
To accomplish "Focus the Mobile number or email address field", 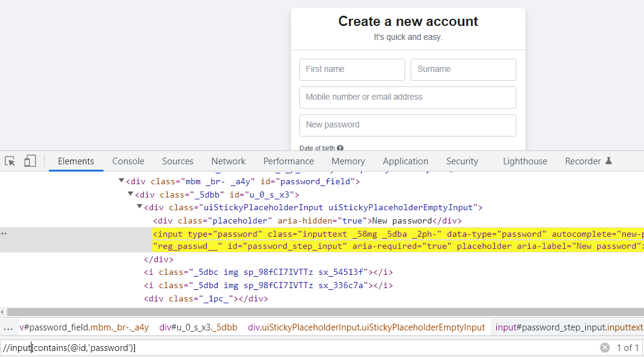I will [408, 97].
